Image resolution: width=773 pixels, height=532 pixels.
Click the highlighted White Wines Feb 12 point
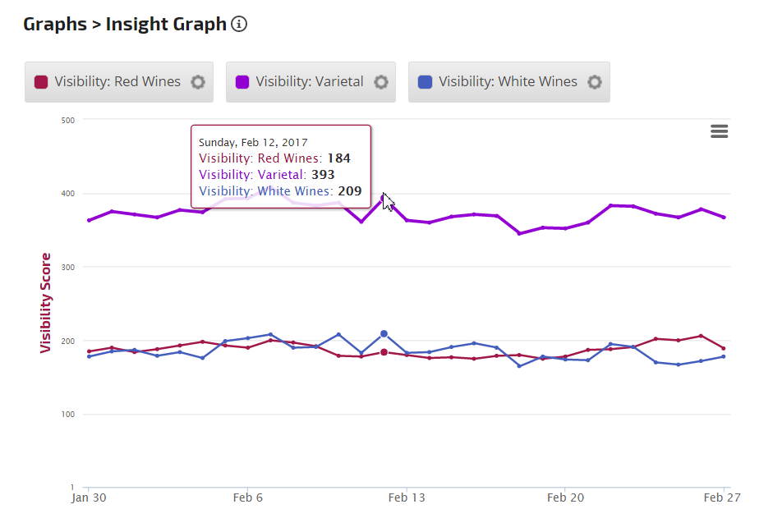(384, 334)
